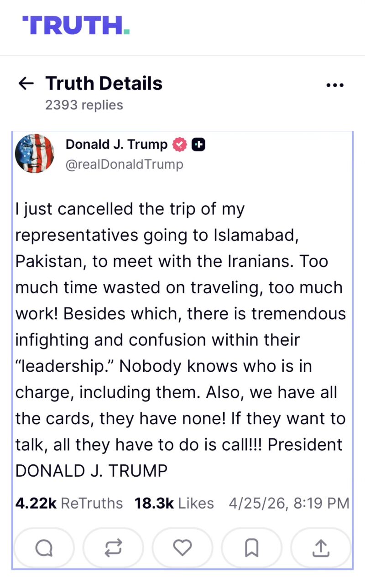
Task: Like the post with heart icon
Action: [182, 548]
